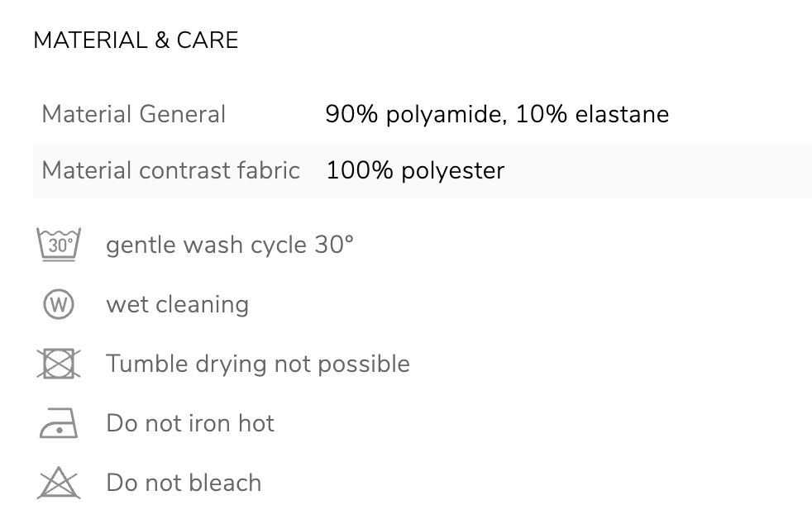
Task: Click the circled W wet cleaning icon
Action: click(x=59, y=304)
